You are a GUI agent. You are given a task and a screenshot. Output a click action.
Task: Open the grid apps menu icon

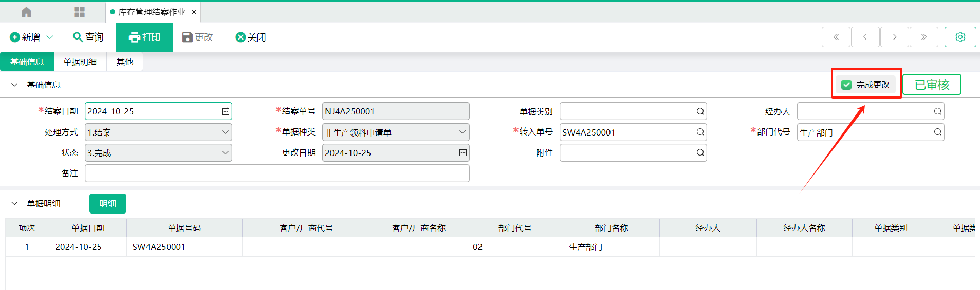(79, 12)
